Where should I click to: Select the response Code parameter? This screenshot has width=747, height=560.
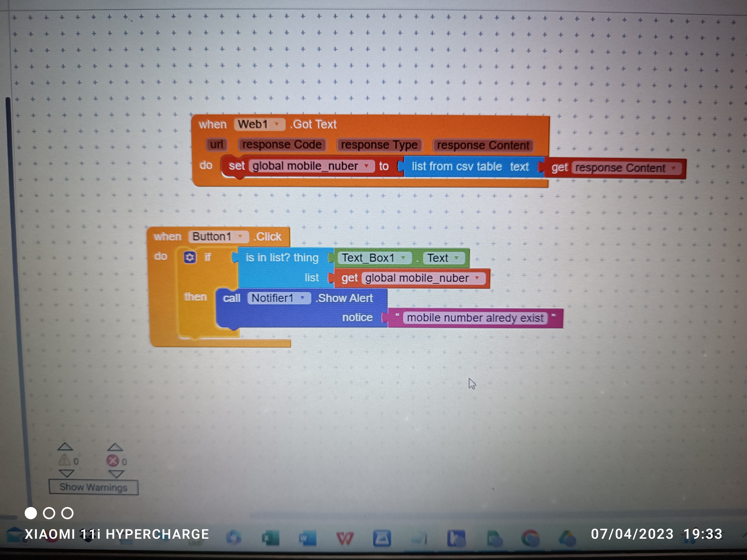pos(282,144)
